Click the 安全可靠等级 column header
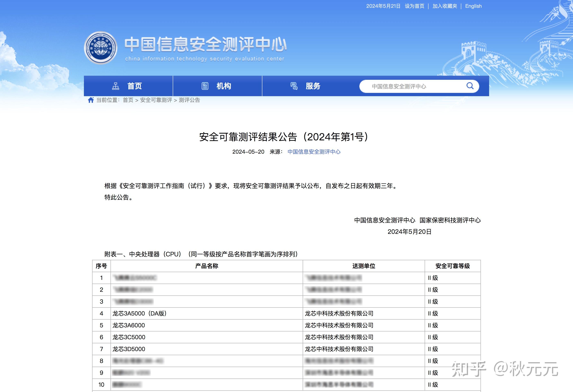 click(453, 266)
